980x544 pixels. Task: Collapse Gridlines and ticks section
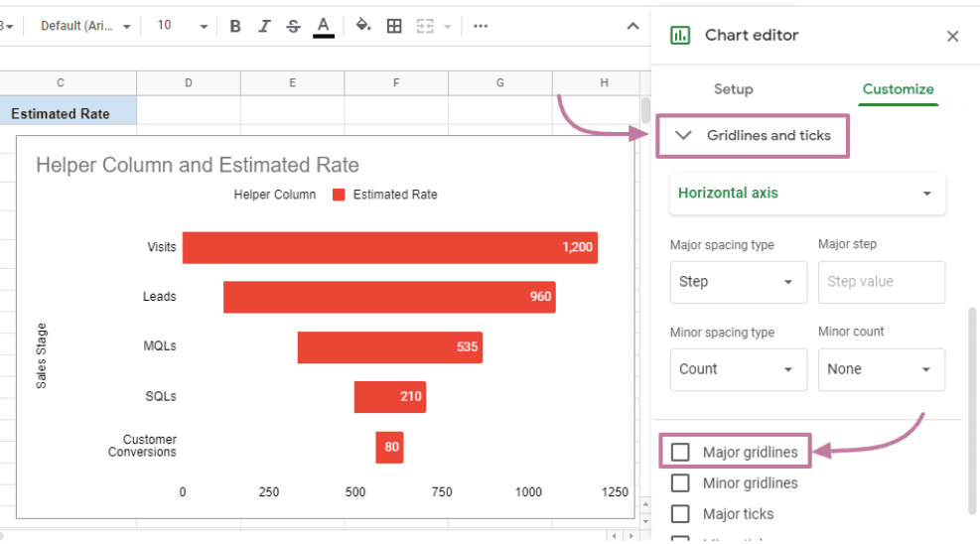click(753, 136)
